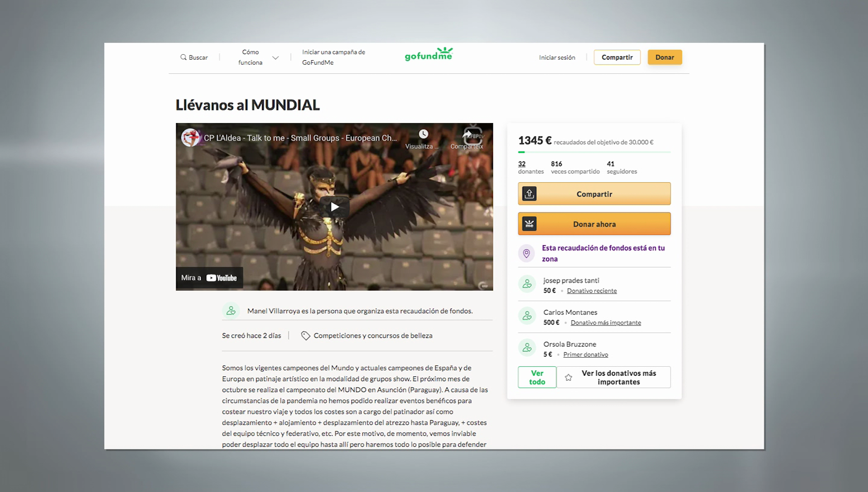Click the star icon in top donations button
868x492 pixels.
[568, 378]
